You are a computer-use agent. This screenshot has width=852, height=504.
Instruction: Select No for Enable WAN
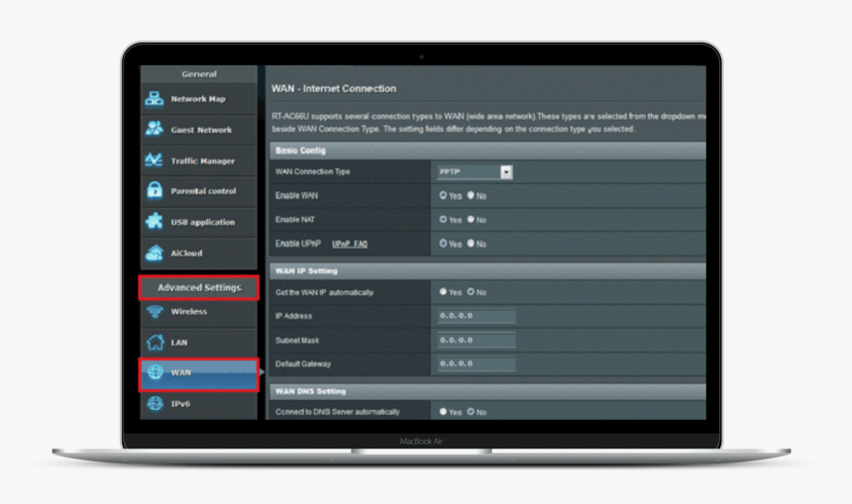pyautogui.click(x=471, y=196)
